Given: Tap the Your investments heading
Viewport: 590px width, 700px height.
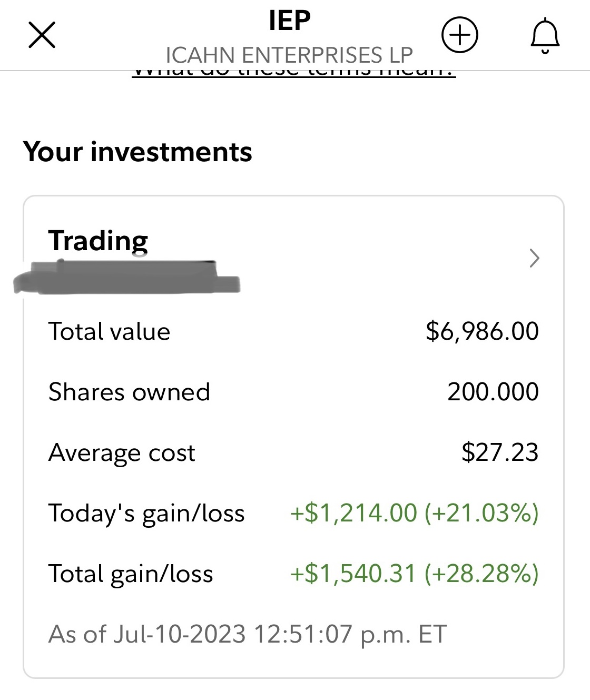Looking at the screenshot, I should click(137, 152).
